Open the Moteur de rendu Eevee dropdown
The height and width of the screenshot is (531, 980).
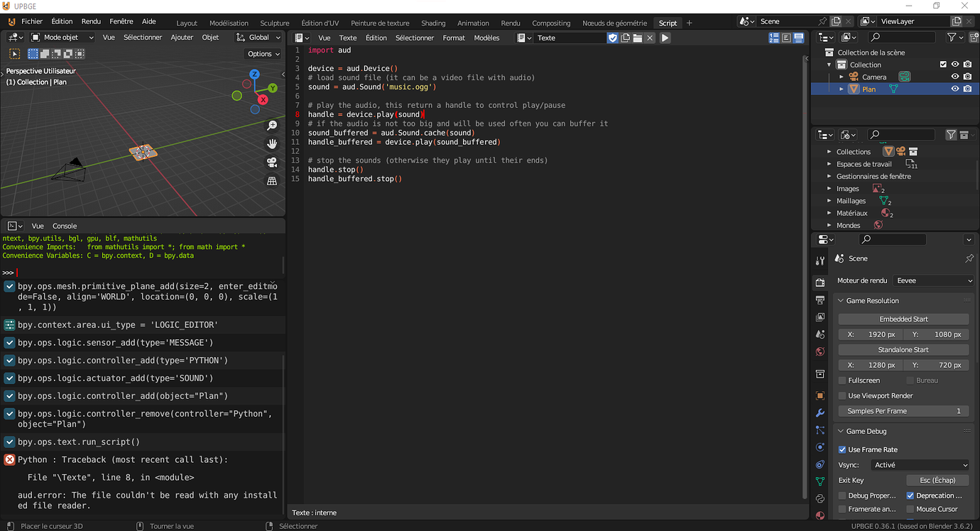point(933,280)
